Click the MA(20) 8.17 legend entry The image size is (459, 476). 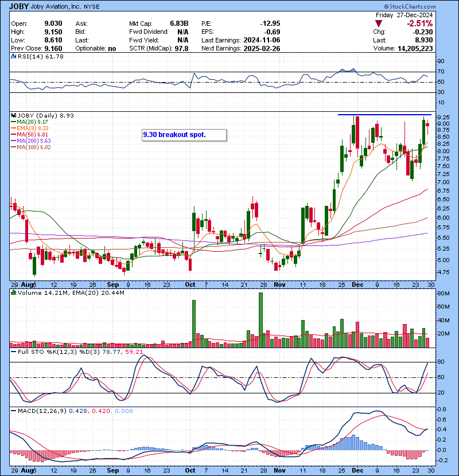(29, 122)
